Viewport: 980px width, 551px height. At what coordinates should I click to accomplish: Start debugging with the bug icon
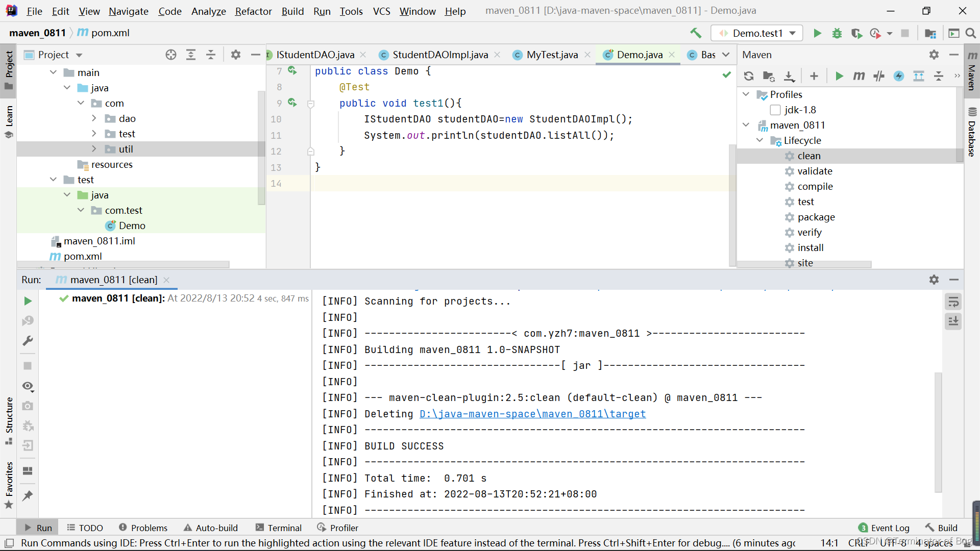[x=837, y=33]
